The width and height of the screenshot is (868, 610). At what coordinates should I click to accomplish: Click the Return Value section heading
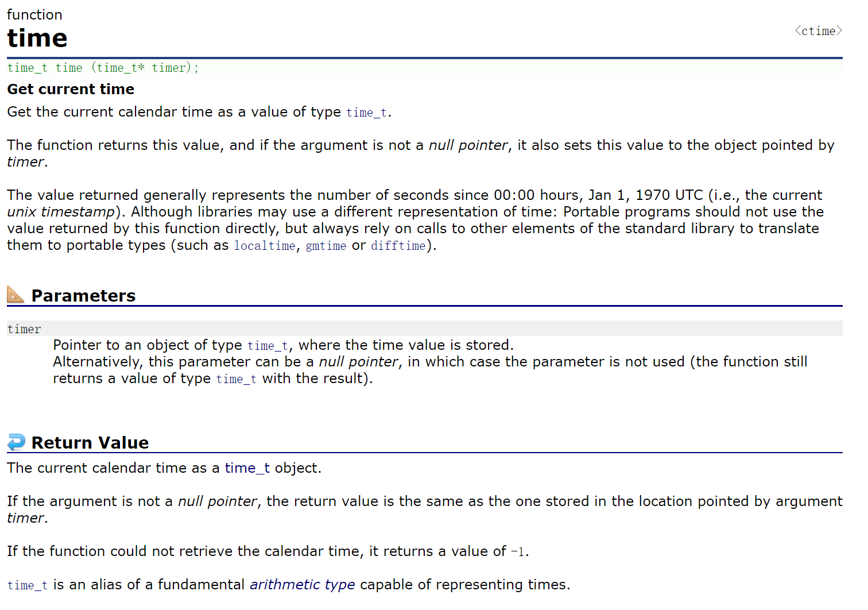(x=90, y=443)
